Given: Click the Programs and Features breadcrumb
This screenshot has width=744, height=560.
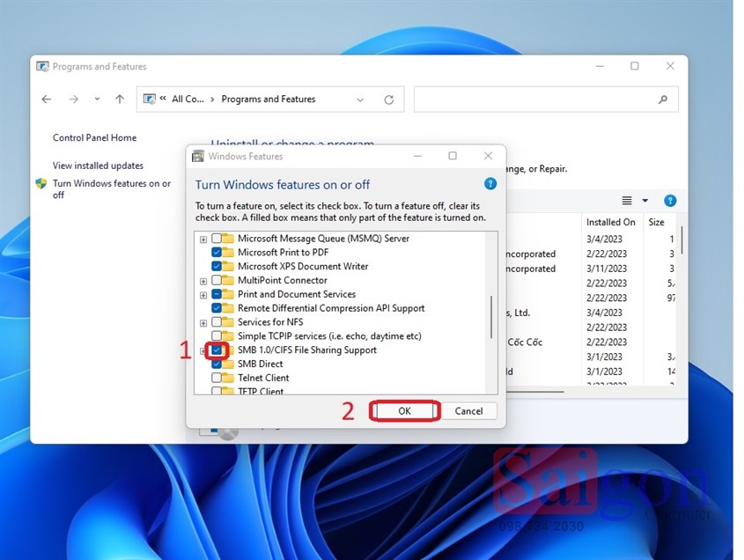Looking at the screenshot, I should pos(268,99).
